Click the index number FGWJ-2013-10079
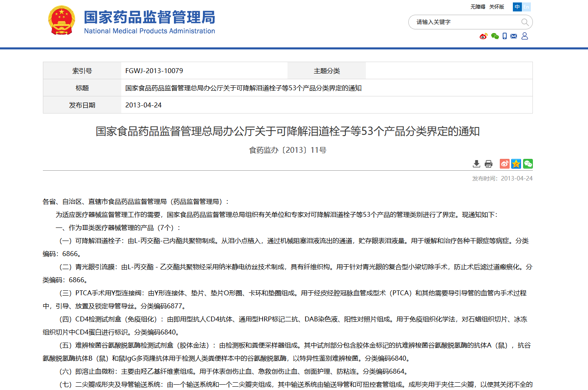The image size is (588, 390). 154,71
